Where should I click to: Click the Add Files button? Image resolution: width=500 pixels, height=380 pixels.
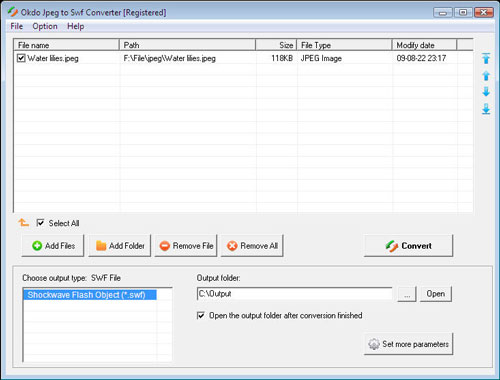click(53, 246)
